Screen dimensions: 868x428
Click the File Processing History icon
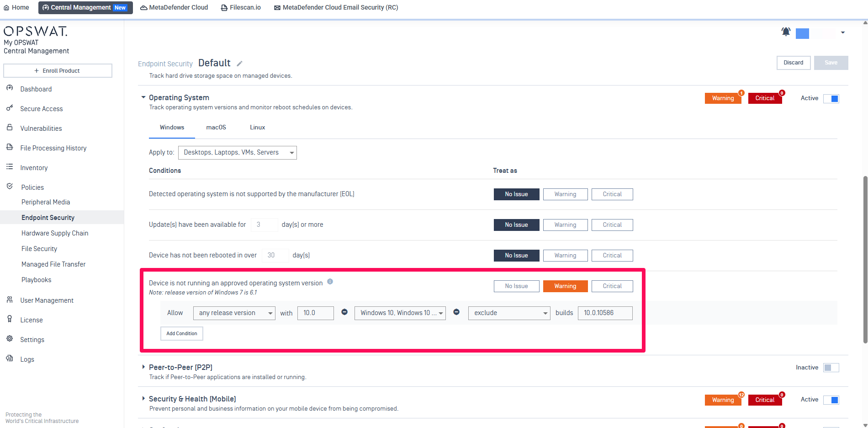pyautogui.click(x=10, y=147)
